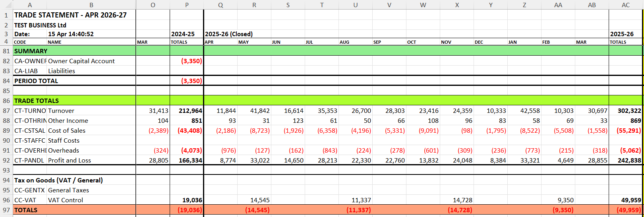The height and width of the screenshot is (217, 644).
Task: Click the Staff Costs name cell
Action: (64, 140)
